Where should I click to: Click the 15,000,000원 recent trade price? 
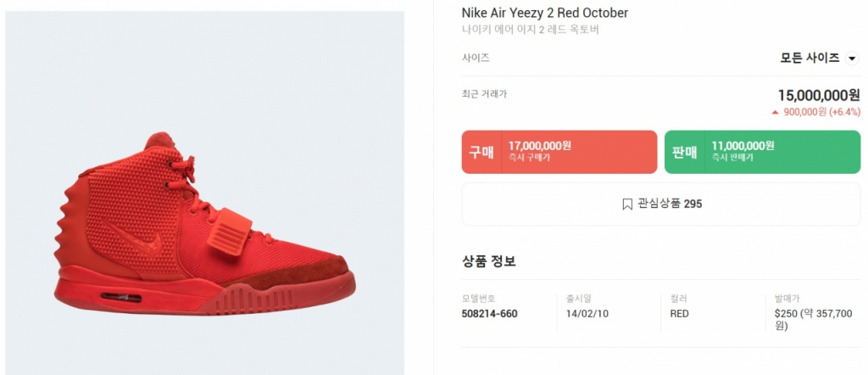[818, 96]
